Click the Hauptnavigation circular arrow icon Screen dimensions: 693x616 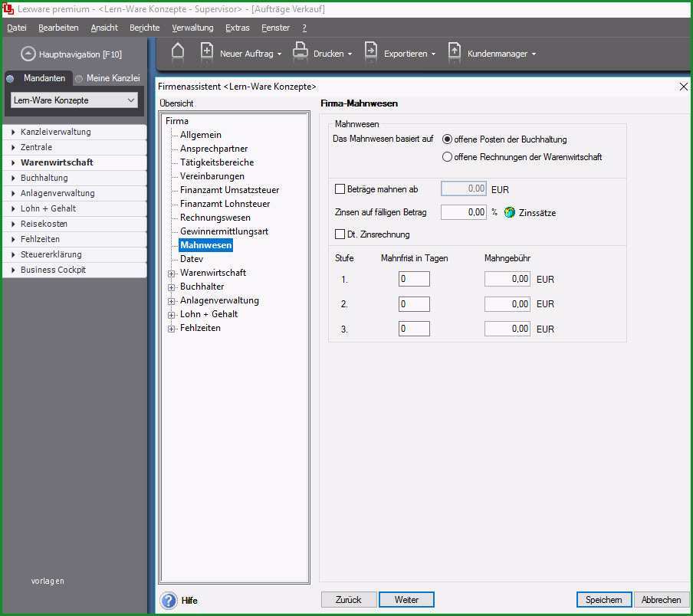28,54
